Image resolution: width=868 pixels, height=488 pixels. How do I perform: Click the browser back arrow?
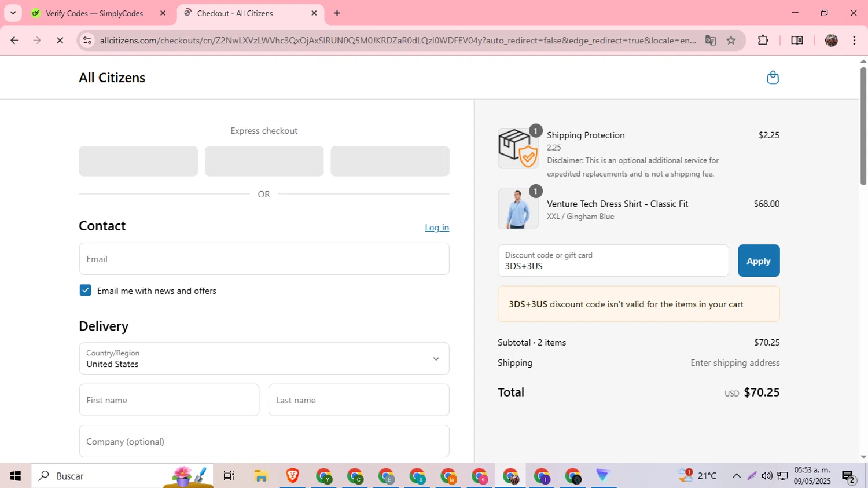coord(14,41)
